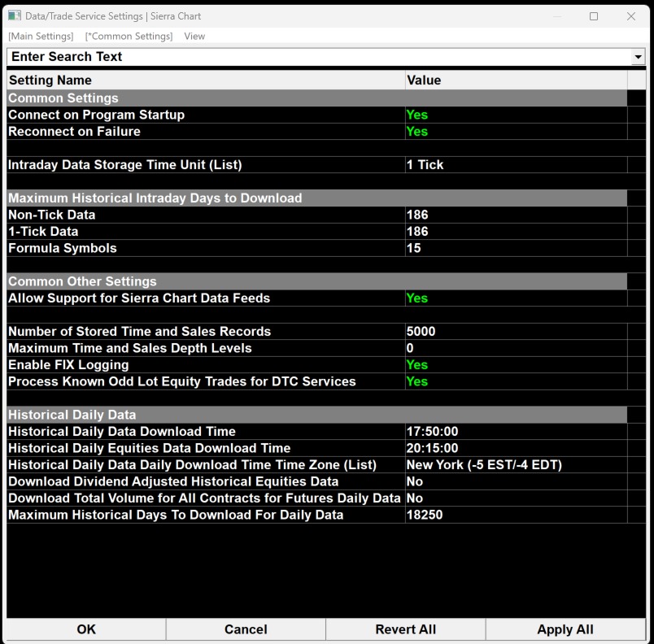Toggle Process Known Odd Lot Equity Trades value
654x644 pixels.
(x=516, y=381)
